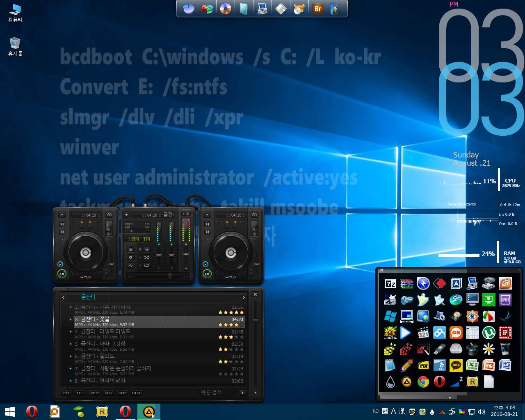525x420 pixels.
Task: Open playlist CTRL menu
Action: [x=137, y=393]
